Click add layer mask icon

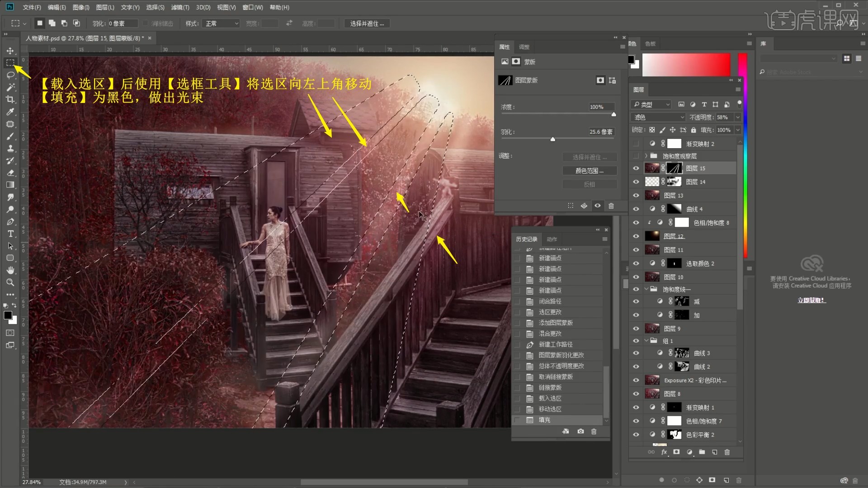tap(676, 452)
